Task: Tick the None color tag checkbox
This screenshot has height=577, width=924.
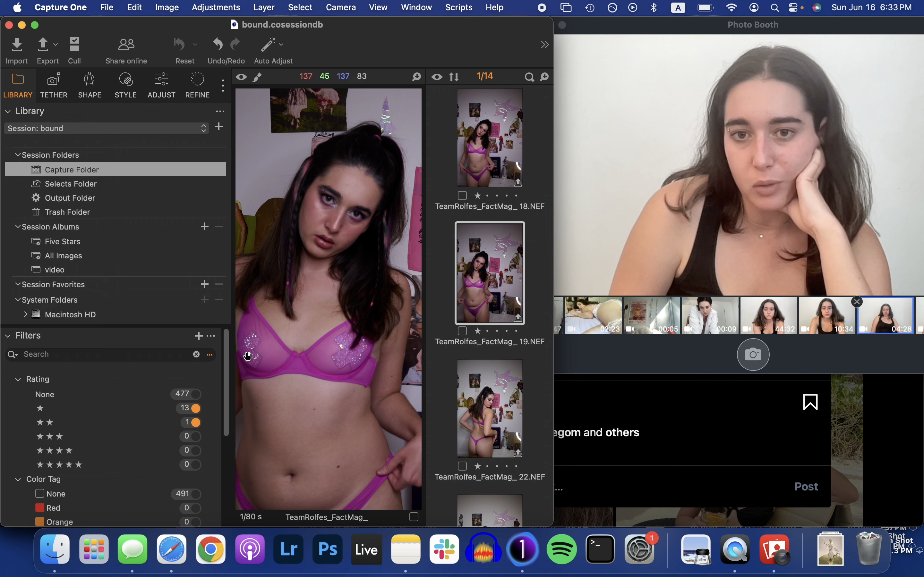Action: pos(39,493)
